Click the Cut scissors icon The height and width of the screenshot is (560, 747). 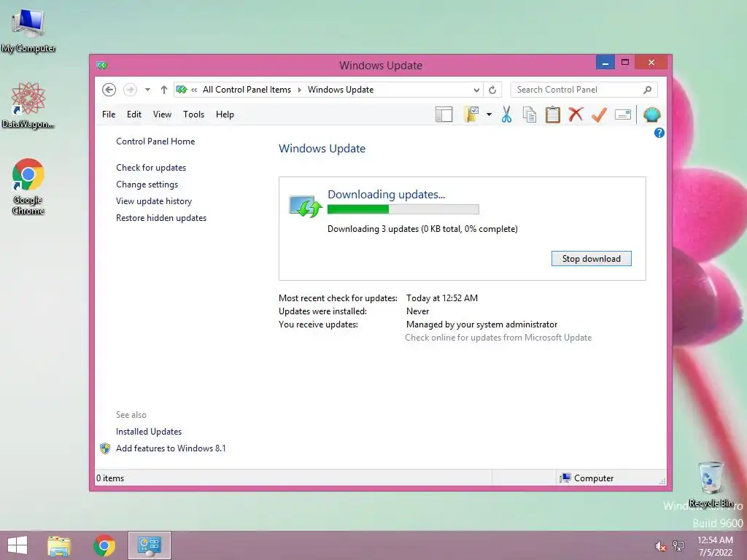pos(506,114)
